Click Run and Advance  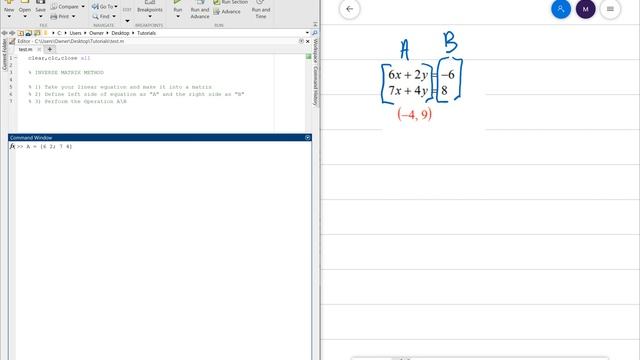coord(200,10)
